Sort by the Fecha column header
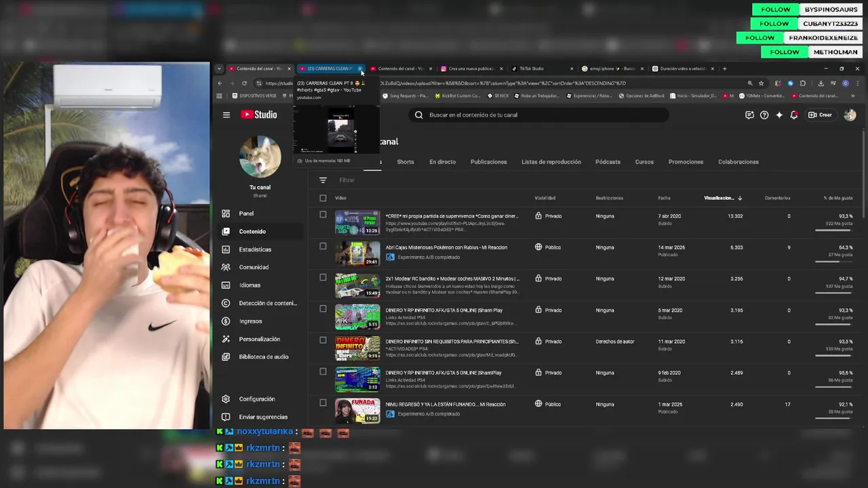The width and height of the screenshot is (868, 488). [664, 198]
